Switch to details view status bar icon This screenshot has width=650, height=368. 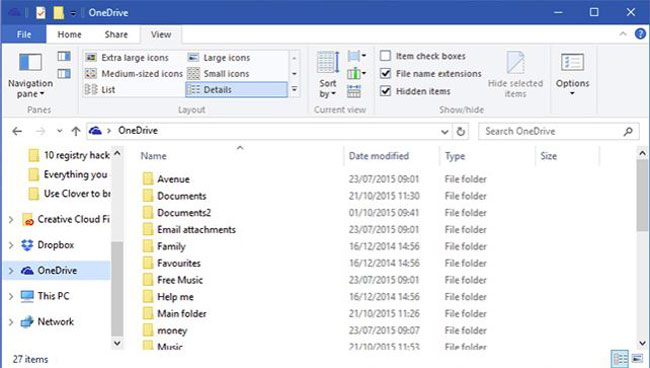(620, 359)
